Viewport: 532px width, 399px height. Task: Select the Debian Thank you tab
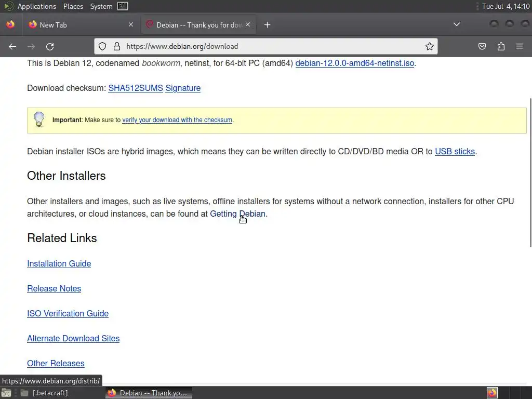(199, 25)
